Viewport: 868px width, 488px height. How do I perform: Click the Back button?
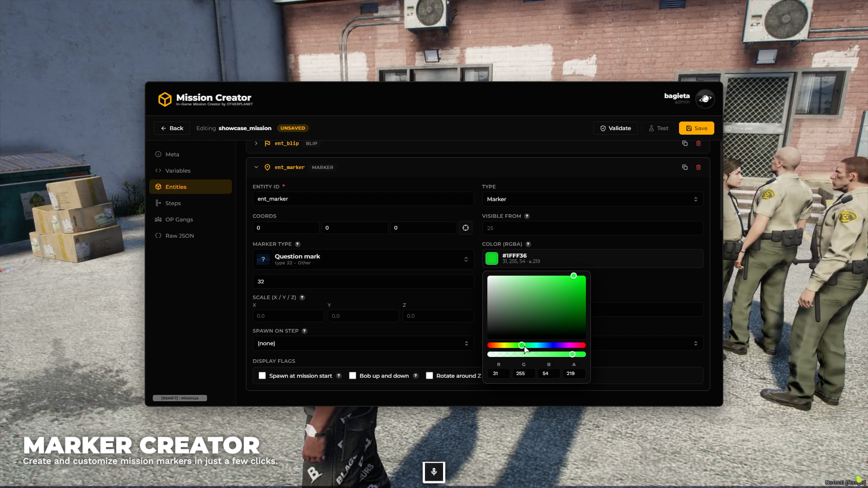click(172, 128)
